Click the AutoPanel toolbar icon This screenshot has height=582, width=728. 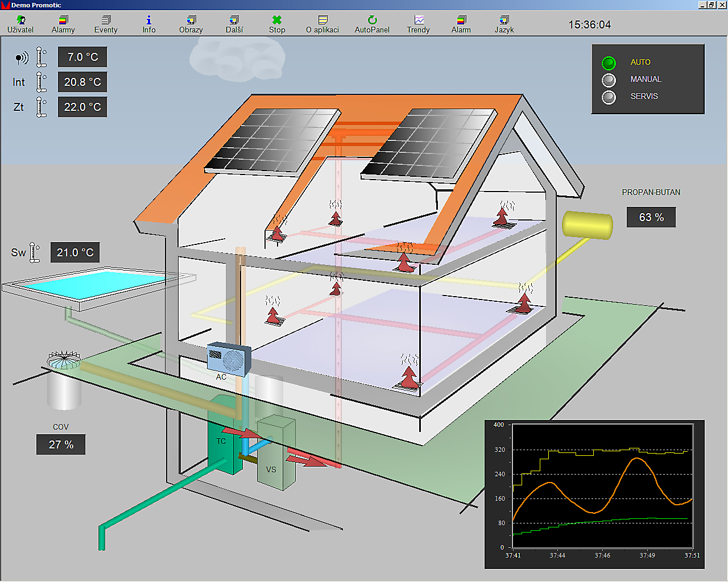372,20
